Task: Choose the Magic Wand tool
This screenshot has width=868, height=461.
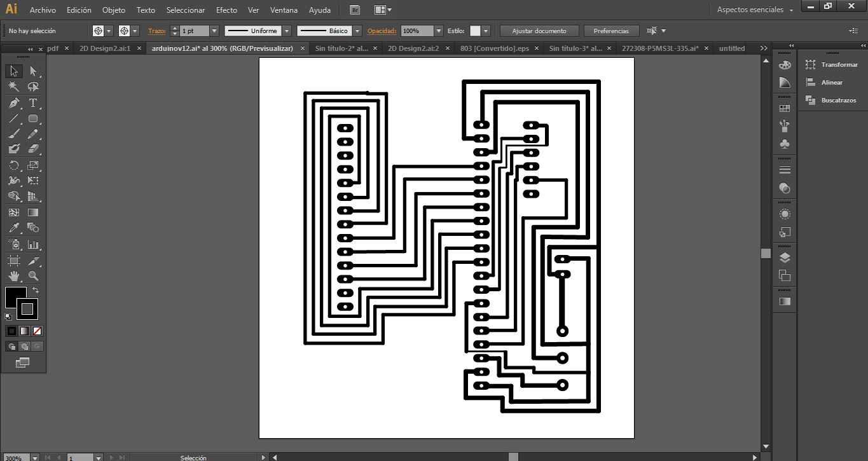Action: [x=14, y=87]
